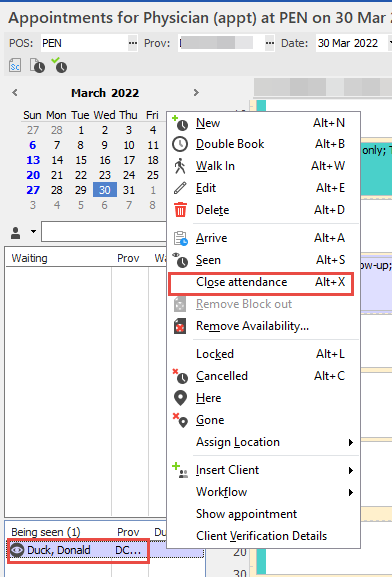Open dropdown arrow next to person icon
Screen dimensions: 392x577
click(33, 231)
